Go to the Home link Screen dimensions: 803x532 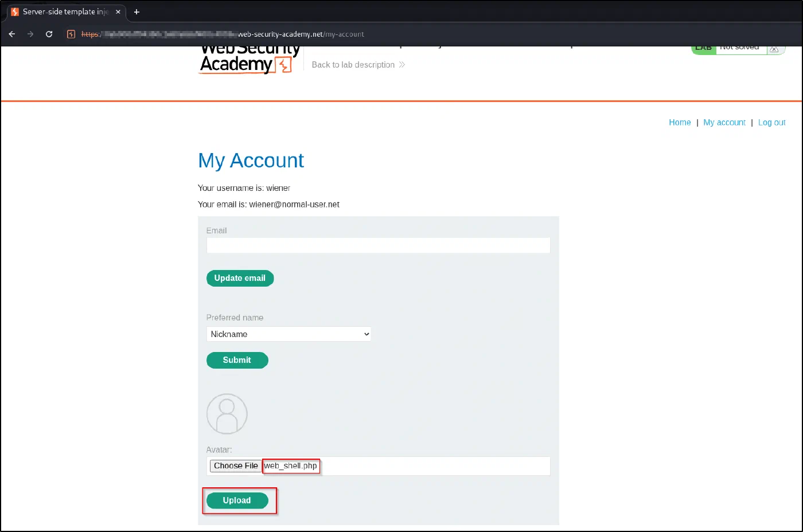point(680,123)
